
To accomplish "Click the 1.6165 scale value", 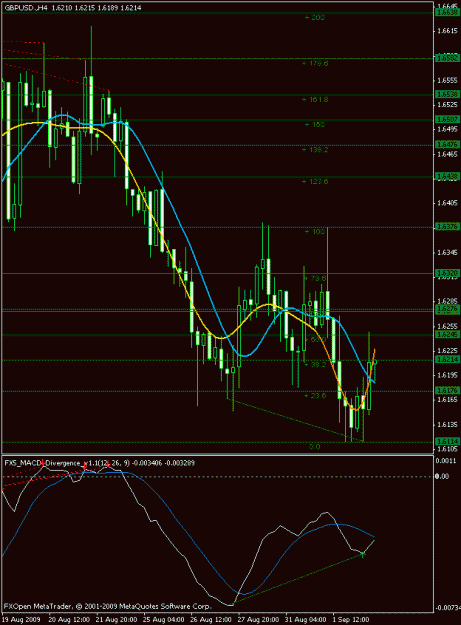I will 447,399.
